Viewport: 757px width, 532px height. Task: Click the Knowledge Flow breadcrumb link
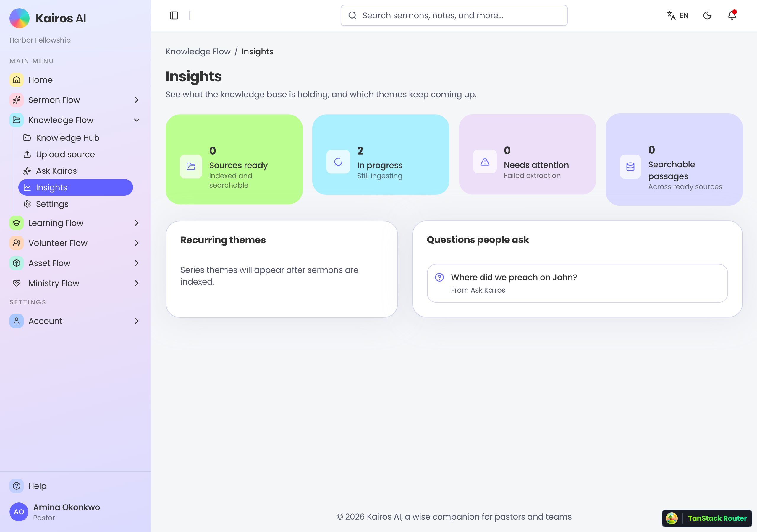click(198, 51)
